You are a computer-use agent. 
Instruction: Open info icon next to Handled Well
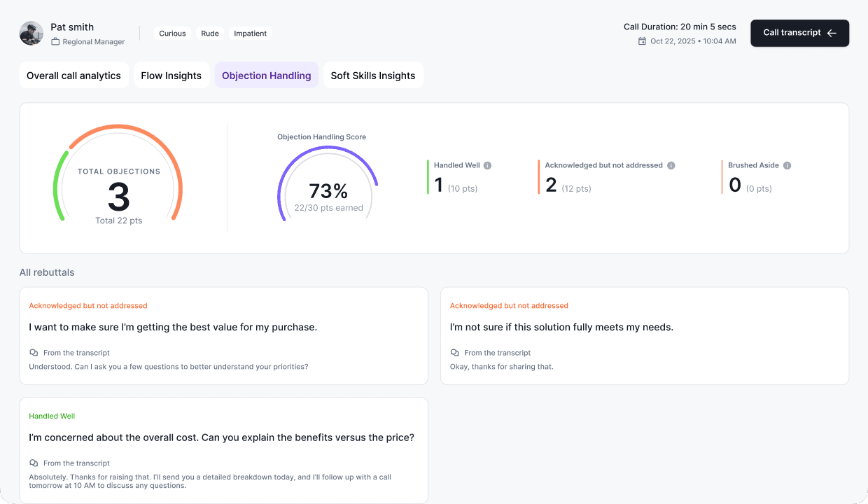[x=488, y=166]
